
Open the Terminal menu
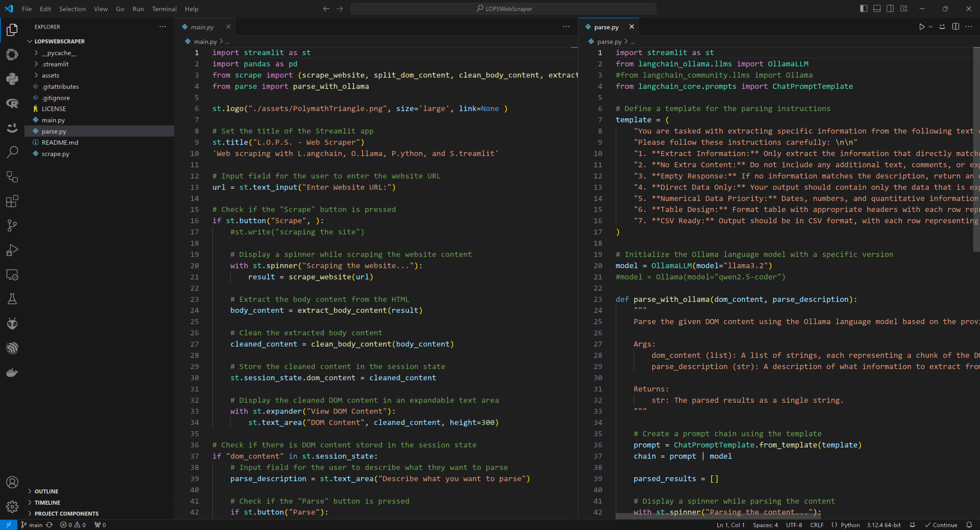(x=164, y=9)
